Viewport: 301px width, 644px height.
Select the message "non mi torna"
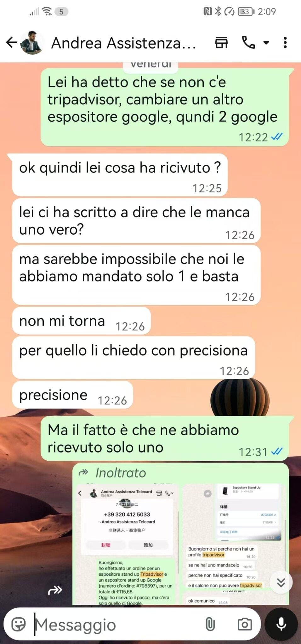[81, 321]
